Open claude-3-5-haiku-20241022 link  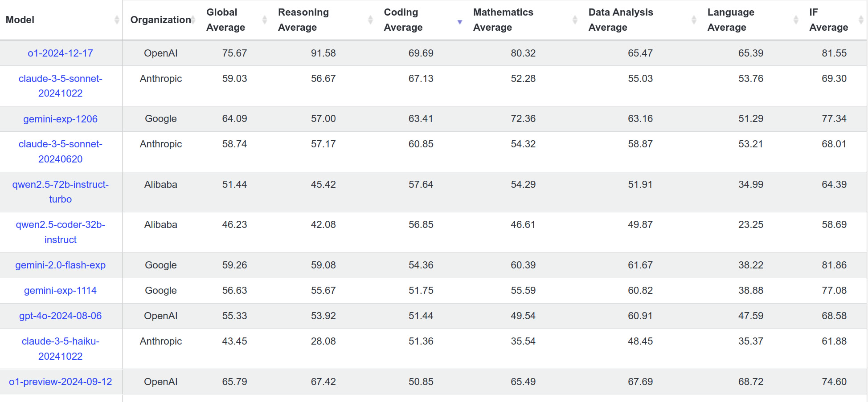61,349
